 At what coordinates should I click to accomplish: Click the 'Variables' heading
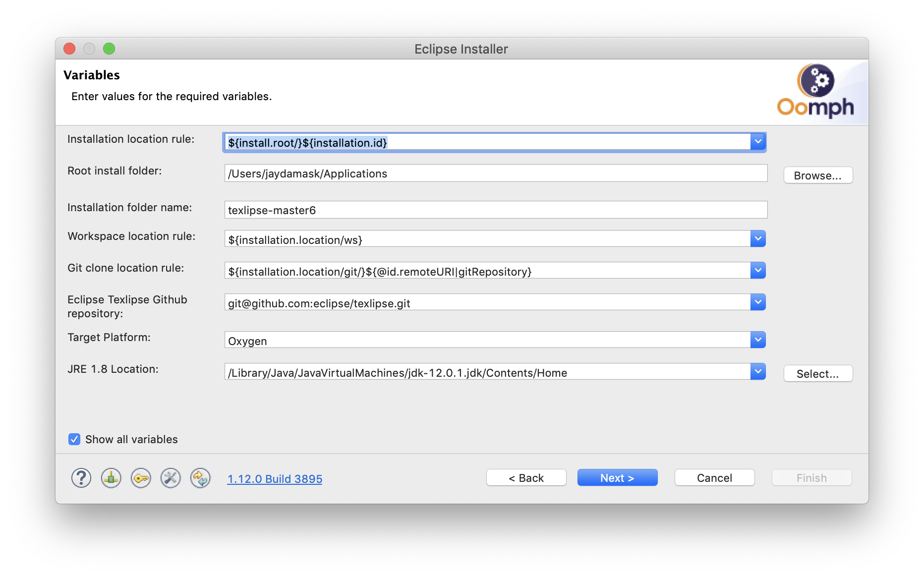click(92, 75)
